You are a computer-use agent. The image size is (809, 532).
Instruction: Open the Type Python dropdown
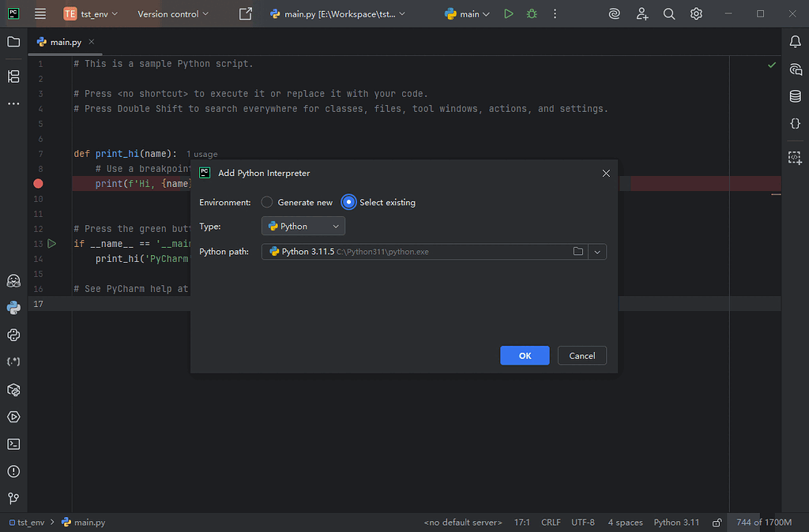point(303,227)
